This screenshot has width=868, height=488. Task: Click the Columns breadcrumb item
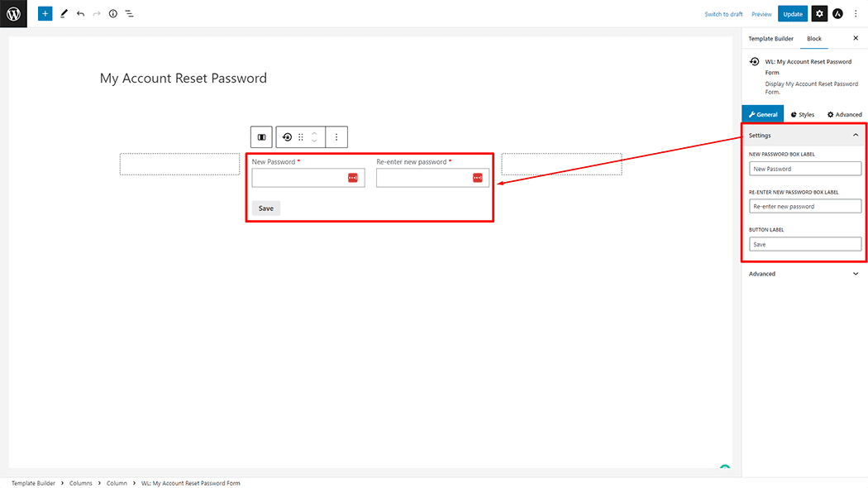[81, 483]
